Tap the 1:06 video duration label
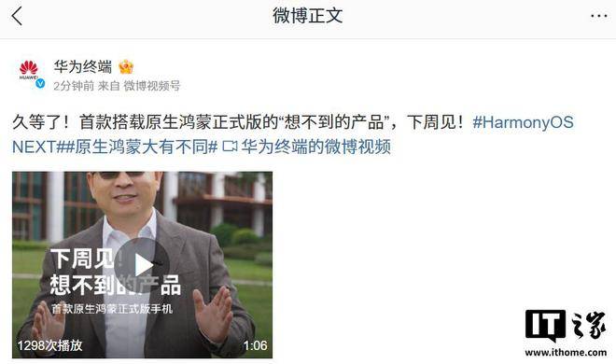616x364 pixels. tap(255, 345)
